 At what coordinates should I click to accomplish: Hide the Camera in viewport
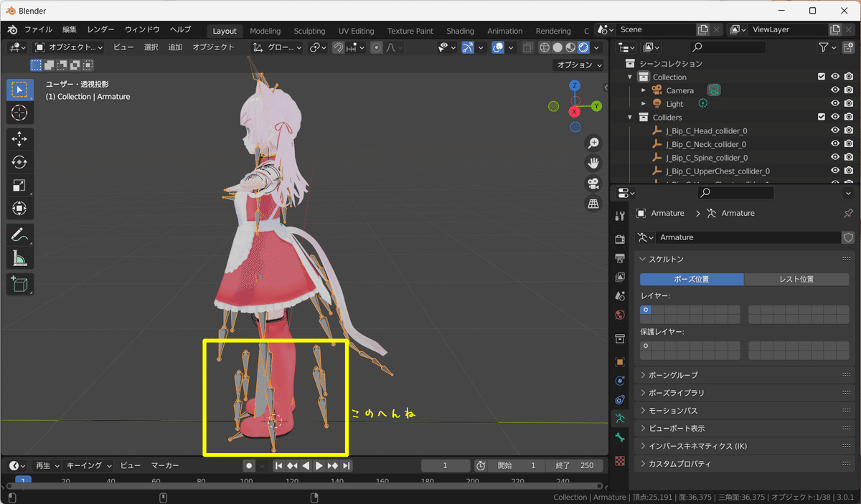835,90
